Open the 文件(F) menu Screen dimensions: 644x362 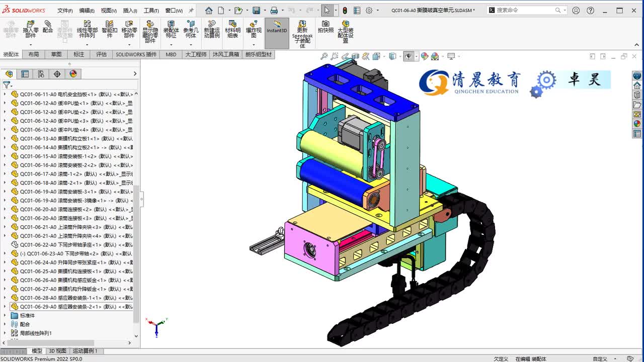(65, 10)
